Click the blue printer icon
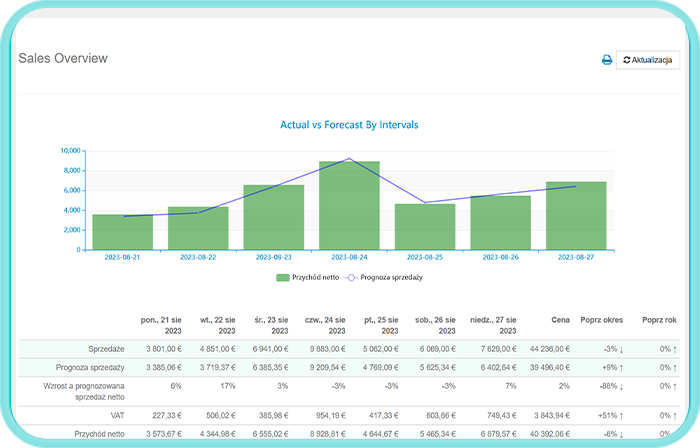This screenshot has height=448, width=700. pos(606,60)
